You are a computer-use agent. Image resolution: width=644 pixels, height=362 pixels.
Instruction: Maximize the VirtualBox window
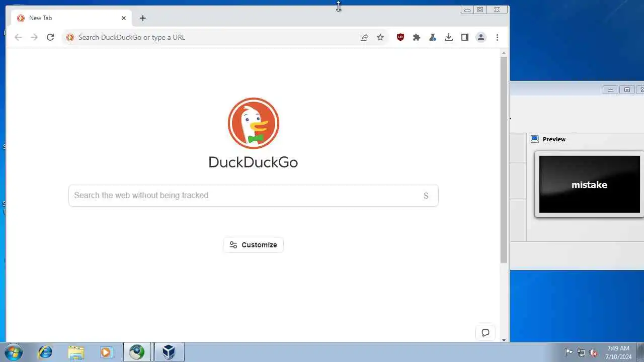[x=627, y=90]
